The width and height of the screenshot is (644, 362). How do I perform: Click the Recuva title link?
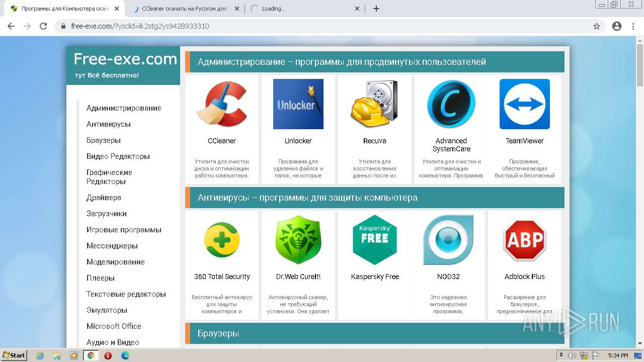375,141
